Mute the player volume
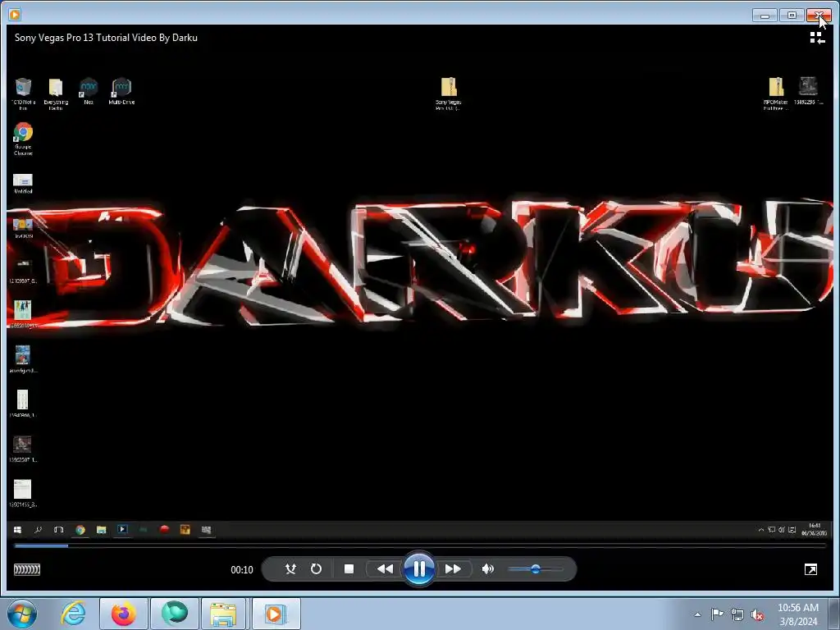 point(487,569)
